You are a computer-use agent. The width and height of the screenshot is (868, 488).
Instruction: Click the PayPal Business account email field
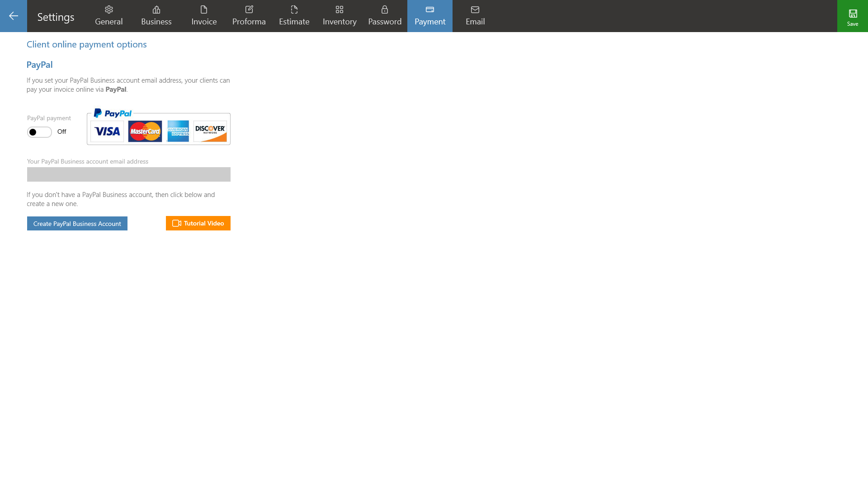pyautogui.click(x=128, y=174)
